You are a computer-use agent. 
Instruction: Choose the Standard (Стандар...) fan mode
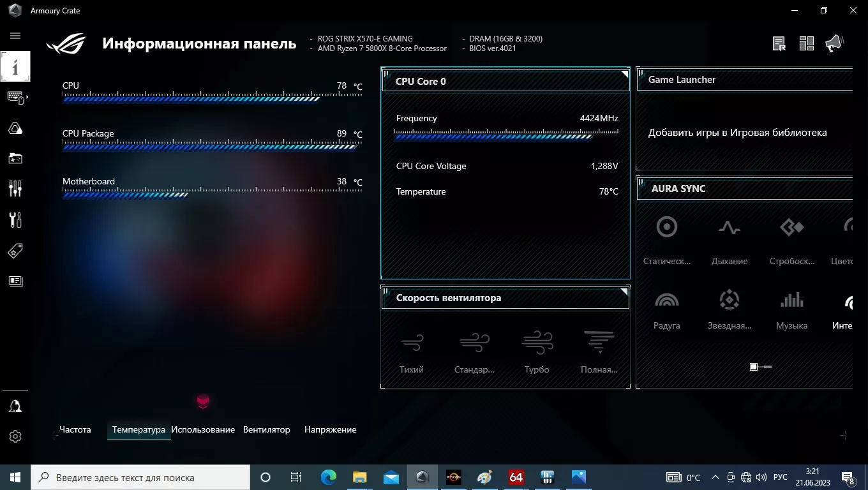tap(474, 352)
